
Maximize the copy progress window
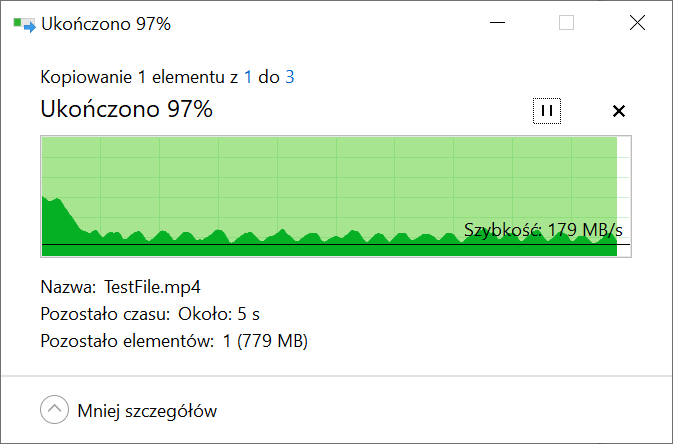(x=566, y=23)
